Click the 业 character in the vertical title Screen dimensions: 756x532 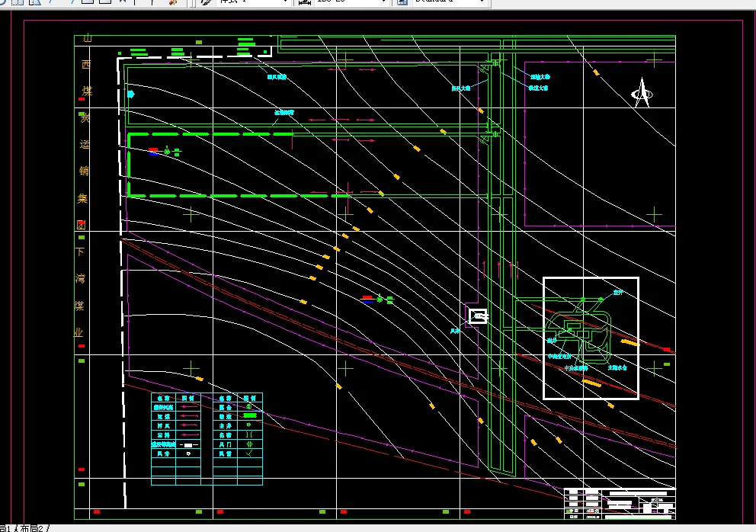point(78,332)
